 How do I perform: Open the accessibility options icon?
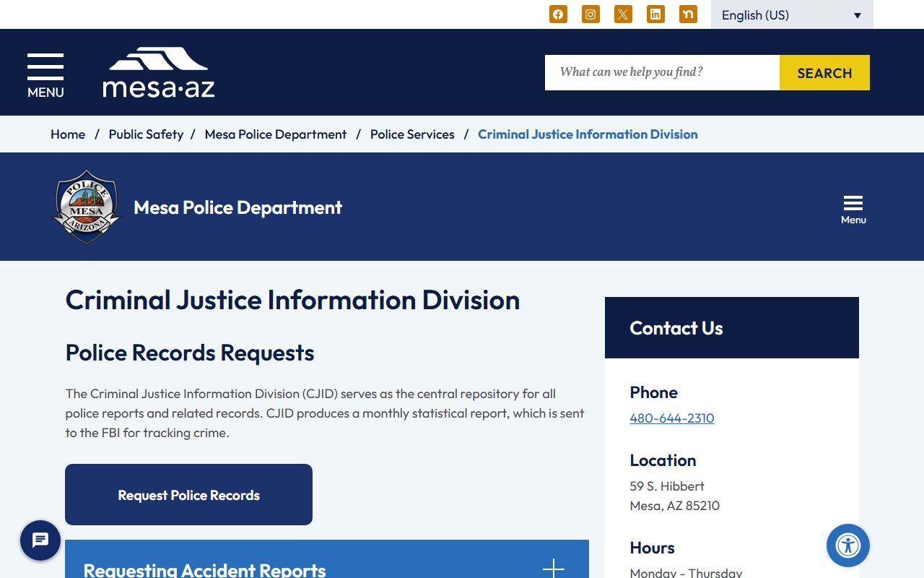847,545
